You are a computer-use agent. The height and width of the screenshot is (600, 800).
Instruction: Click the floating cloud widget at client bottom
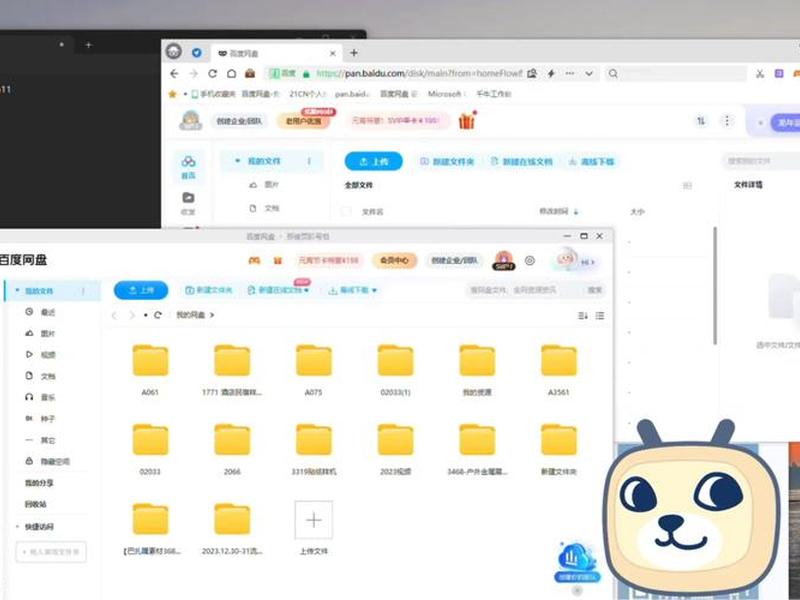click(x=577, y=562)
